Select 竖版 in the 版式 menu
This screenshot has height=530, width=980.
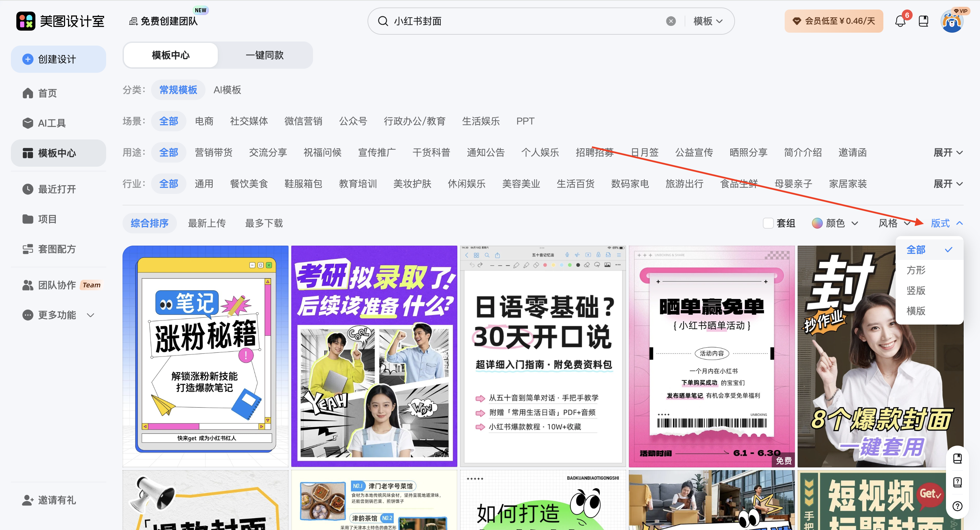[x=916, y=291]
